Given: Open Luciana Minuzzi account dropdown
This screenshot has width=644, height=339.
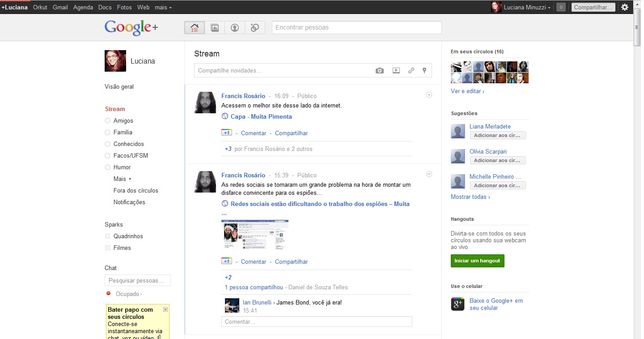Looking at the screenshot, I should click(527, 7).
